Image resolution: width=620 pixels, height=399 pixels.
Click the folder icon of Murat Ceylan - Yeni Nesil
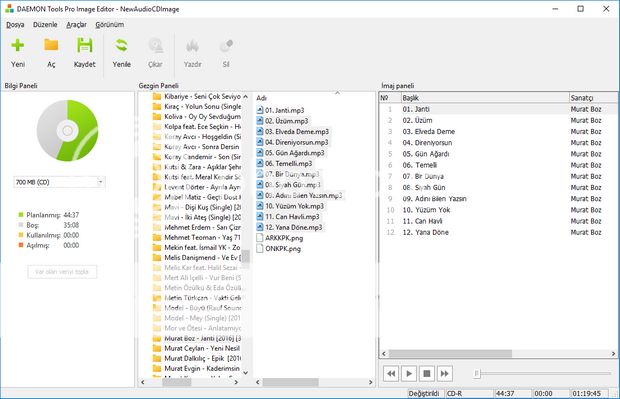tap(157, 348)
